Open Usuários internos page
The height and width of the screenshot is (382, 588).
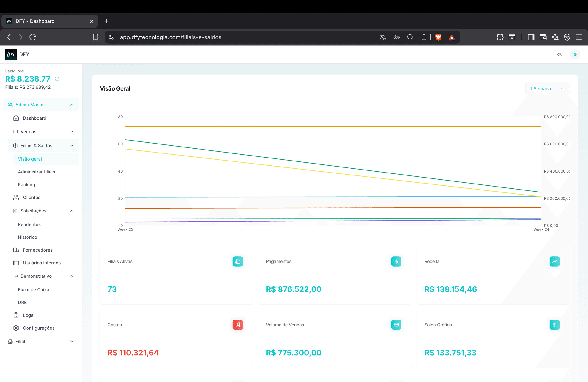coord(42,263)
